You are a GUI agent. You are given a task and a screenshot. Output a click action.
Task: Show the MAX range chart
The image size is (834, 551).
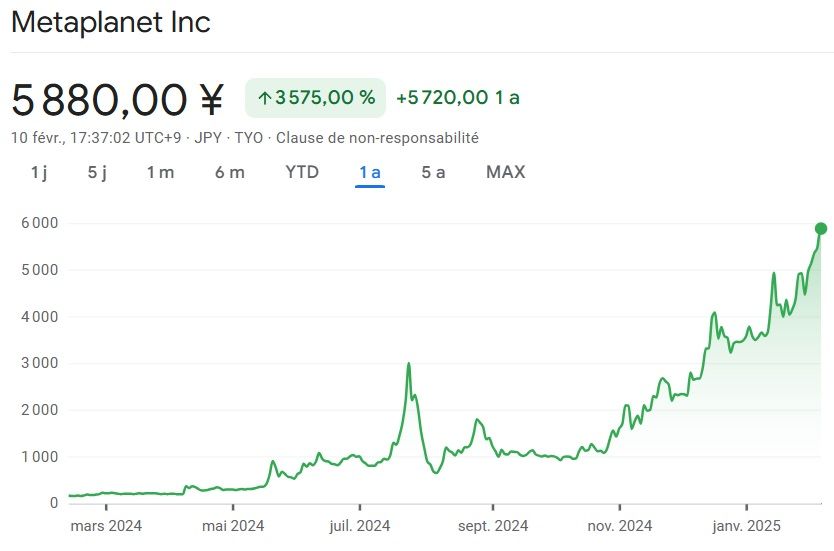[x=505, y=172]
